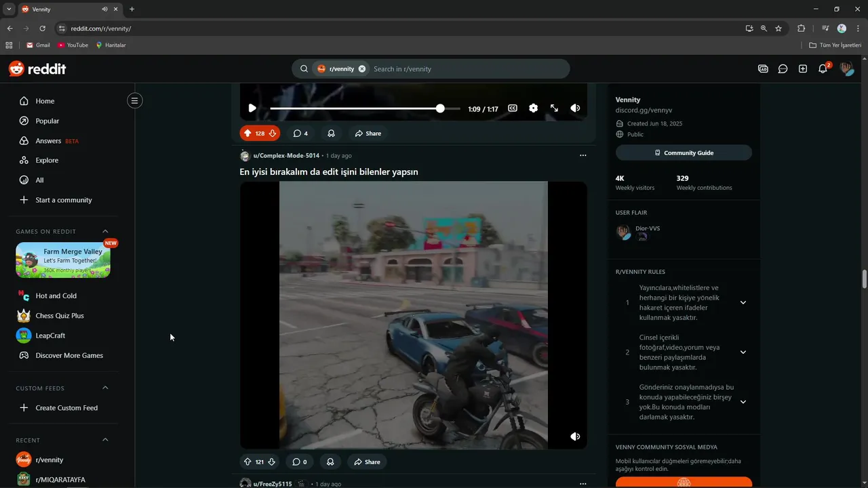This screenshot has height=488, width=868.
Task: Collapse Games on Reddit section
Action: 105,231
